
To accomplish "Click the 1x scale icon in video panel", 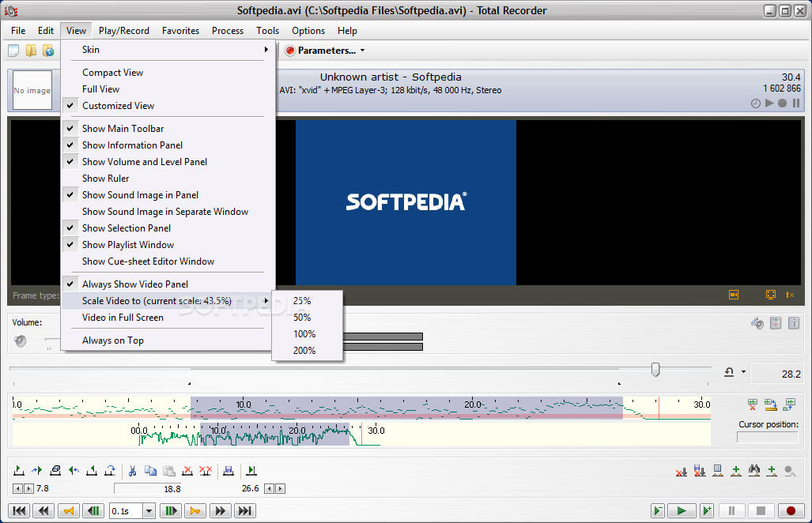I will point(790,295).
